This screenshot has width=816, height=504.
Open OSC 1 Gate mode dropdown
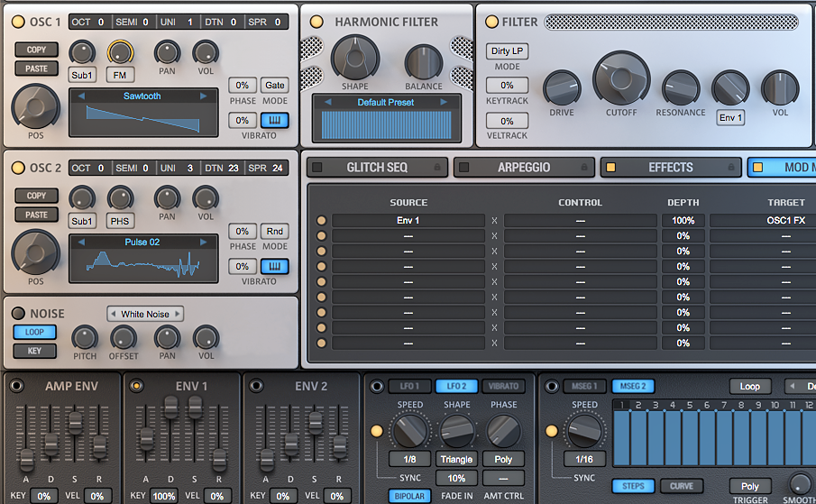click(275, 86)
